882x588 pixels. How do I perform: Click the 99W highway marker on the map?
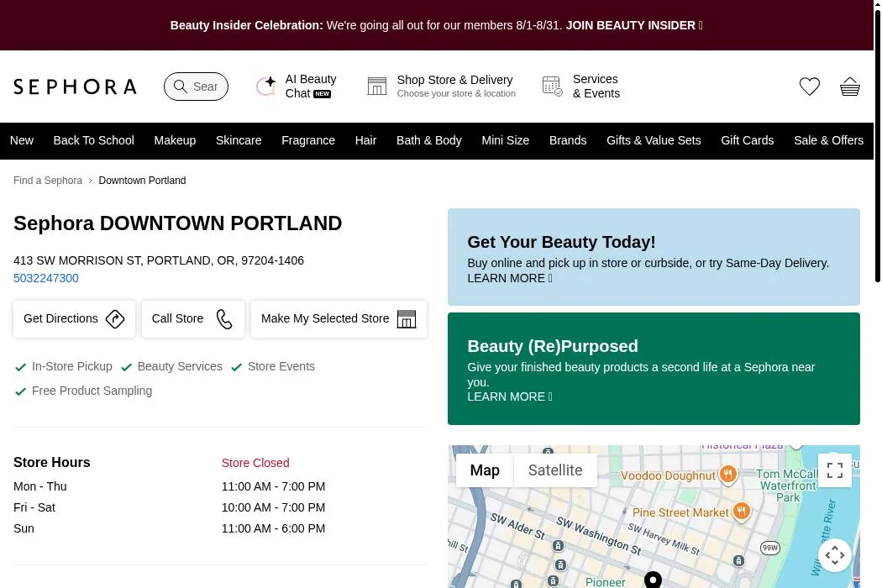770,548
